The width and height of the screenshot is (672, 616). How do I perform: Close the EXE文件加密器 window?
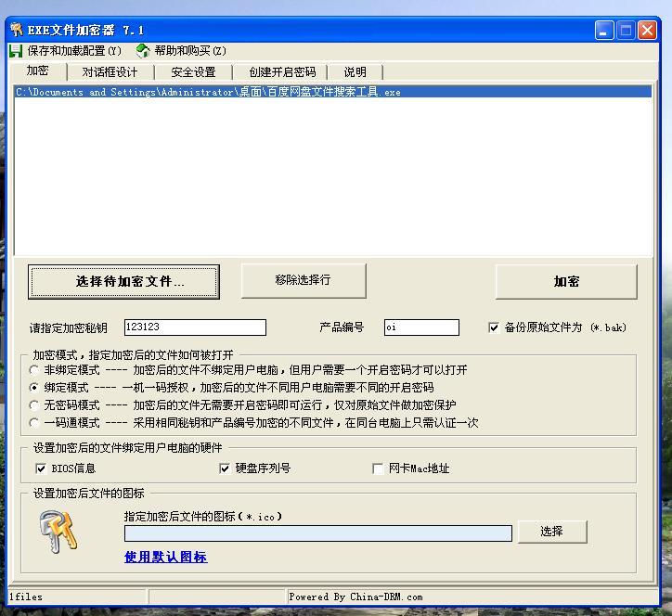pos(647,31)
